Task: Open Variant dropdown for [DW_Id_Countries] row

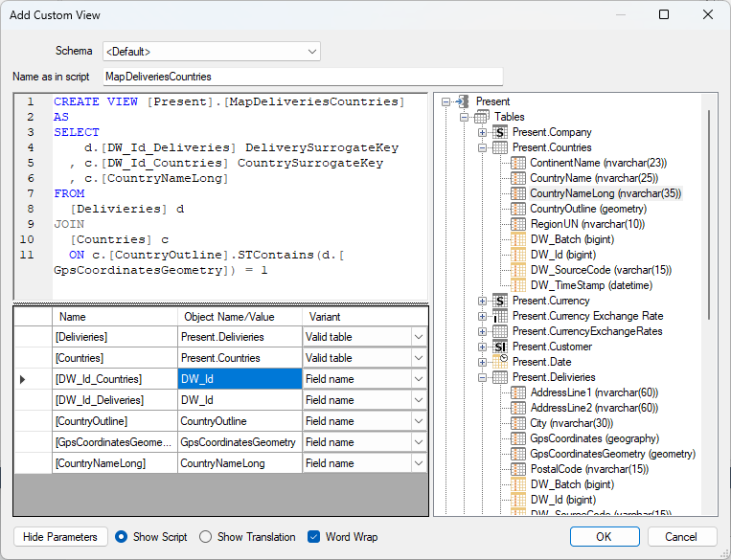Action: 419,379
